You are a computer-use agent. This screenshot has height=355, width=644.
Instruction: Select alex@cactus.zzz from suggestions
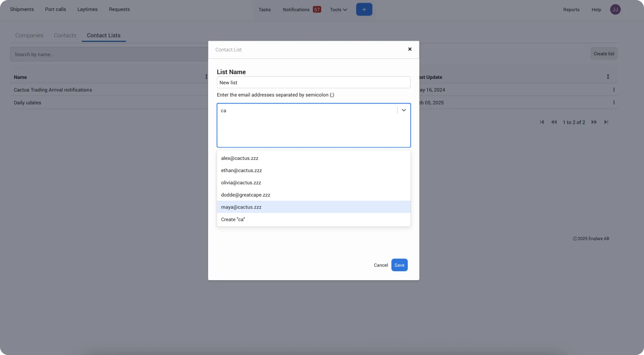coord(314,158)
